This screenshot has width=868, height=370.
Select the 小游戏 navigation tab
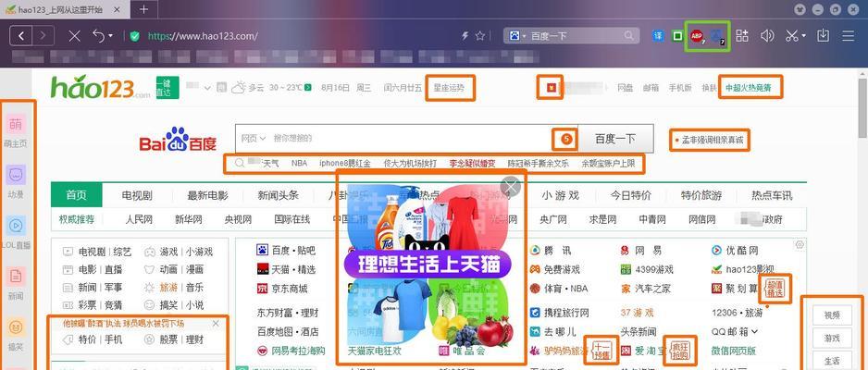tap(560, 195)
